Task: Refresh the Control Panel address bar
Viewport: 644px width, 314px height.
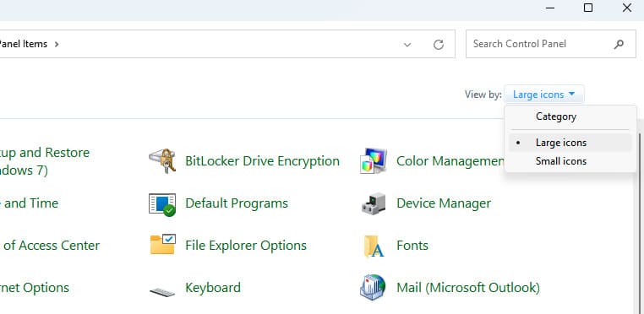Action: point(439,45)
